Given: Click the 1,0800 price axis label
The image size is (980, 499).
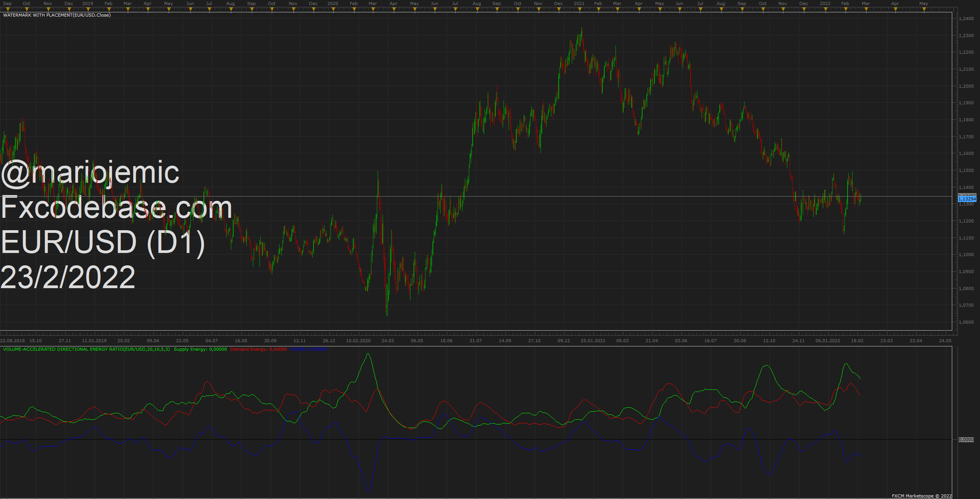Looking at the screenshot, I should click(966, 289).
